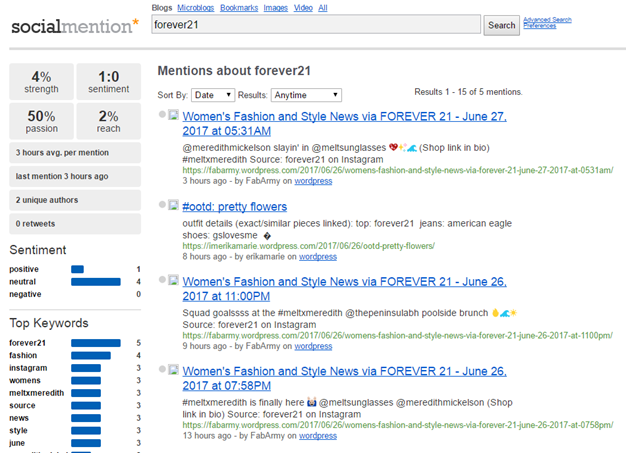Click the thumbnail icon beside #ootd: pretty flowers

[x=173, y=205]
